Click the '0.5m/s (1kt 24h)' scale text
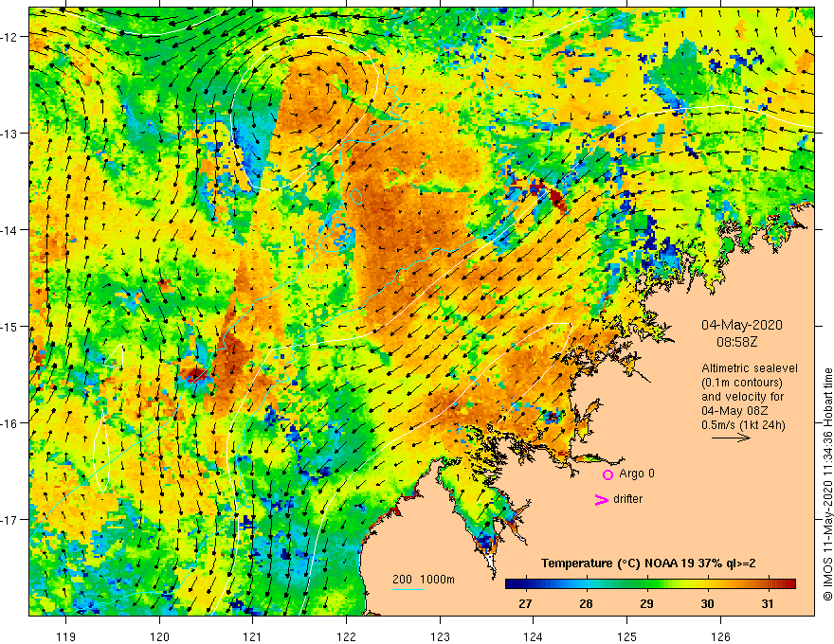 point(743,425)
